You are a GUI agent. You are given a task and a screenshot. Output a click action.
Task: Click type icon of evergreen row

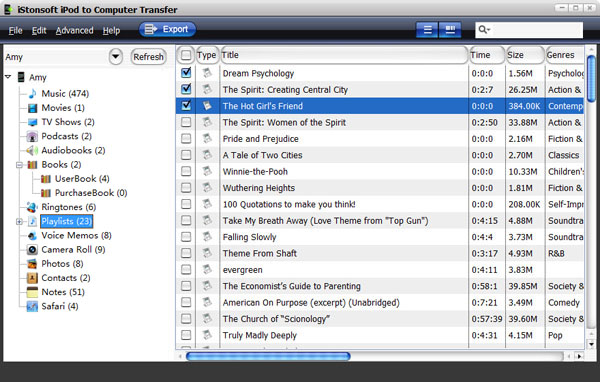pyautogui.click(x=207, y=270)
